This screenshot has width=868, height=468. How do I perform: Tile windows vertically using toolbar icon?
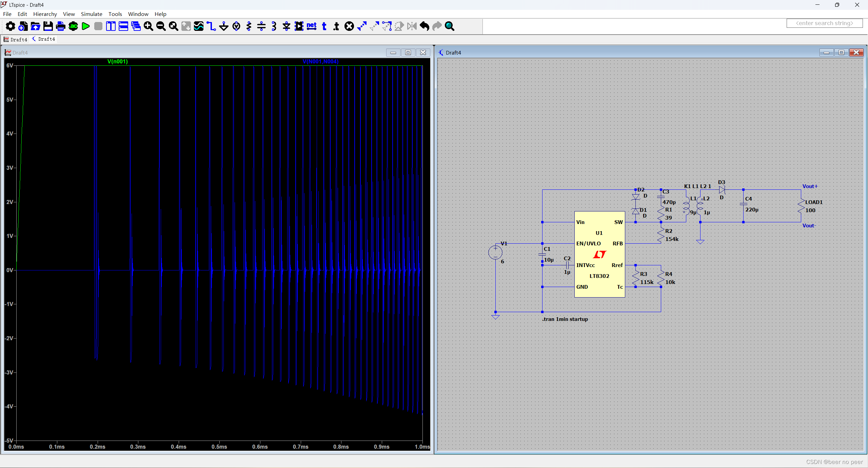[111, 26]
